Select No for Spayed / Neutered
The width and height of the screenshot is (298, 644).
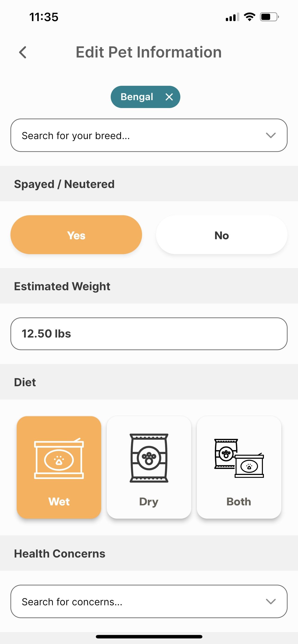[x=221, y=235]
